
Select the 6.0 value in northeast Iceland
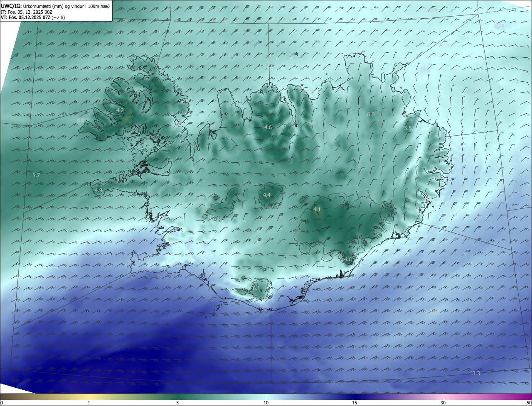371,114
